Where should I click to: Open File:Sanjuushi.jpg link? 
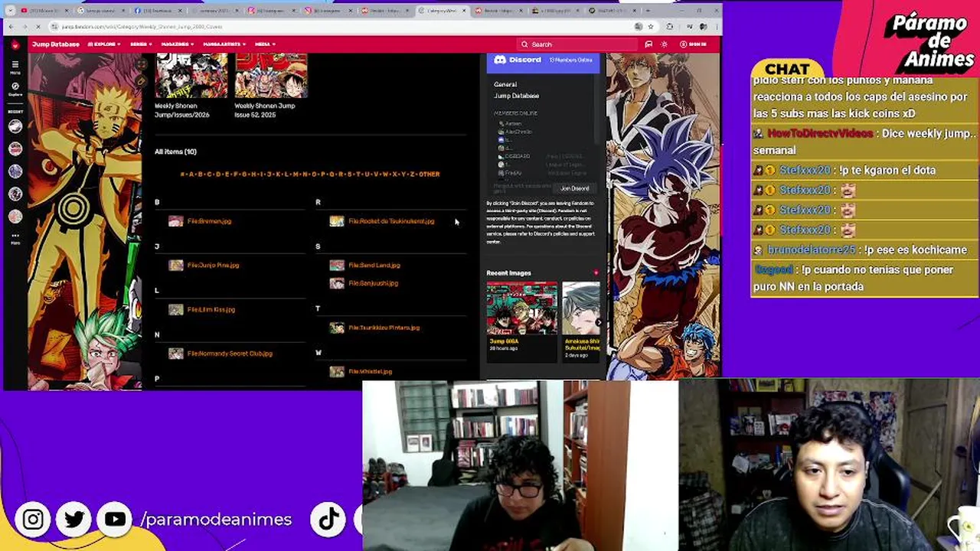(x=373, y=283)
